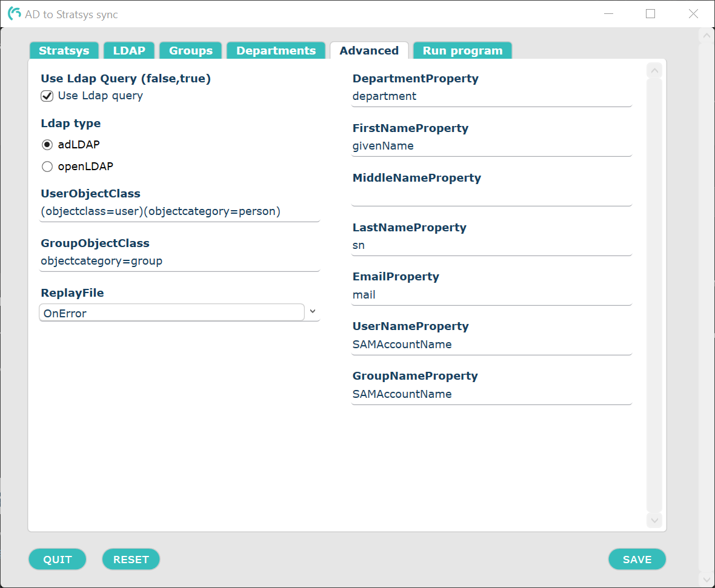Screen dimensions: 715x588
Task: Click the GroupObjectClass input field
Action: (x=180, y=262)
